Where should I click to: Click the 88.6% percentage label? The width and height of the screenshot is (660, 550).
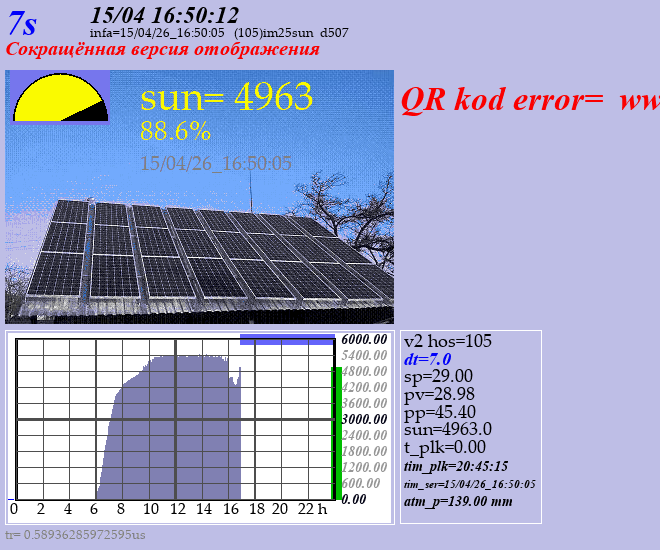coord(175,131)
